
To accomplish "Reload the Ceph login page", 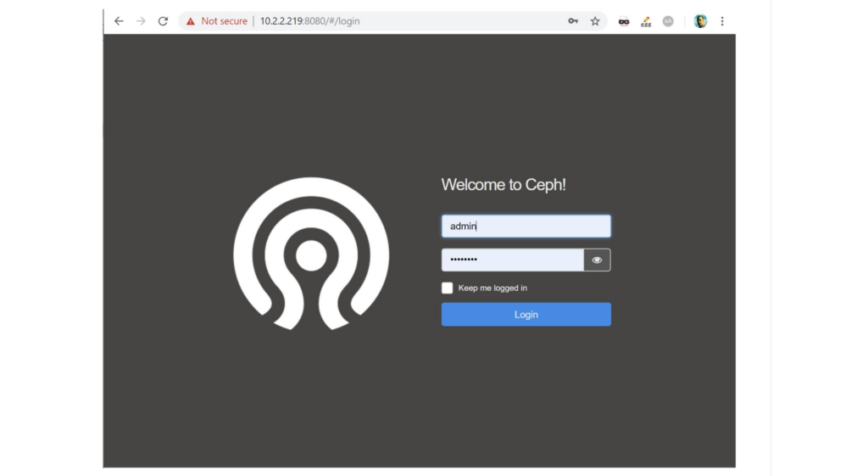I will click(163, 21).
